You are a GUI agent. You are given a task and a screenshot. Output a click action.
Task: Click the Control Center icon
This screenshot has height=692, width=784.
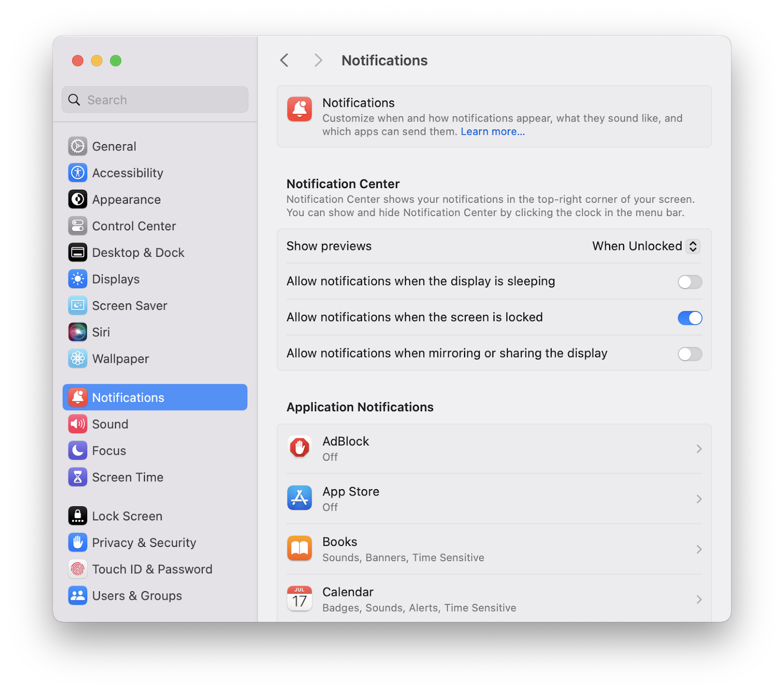coord(77,226)
